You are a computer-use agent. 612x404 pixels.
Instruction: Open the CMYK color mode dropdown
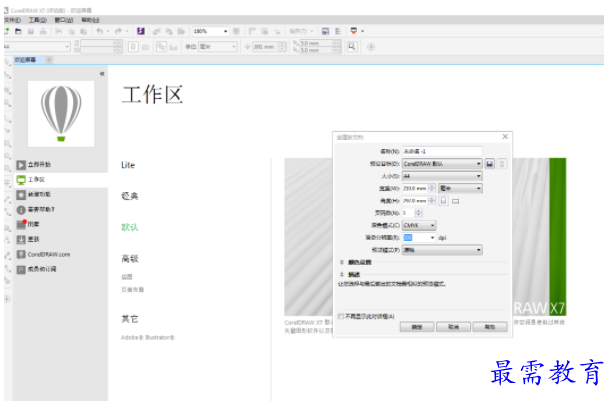point(419,226)
